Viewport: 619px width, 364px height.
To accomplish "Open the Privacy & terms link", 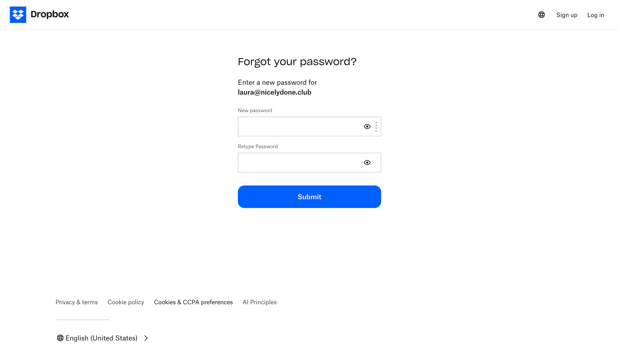I will point(77,302).
